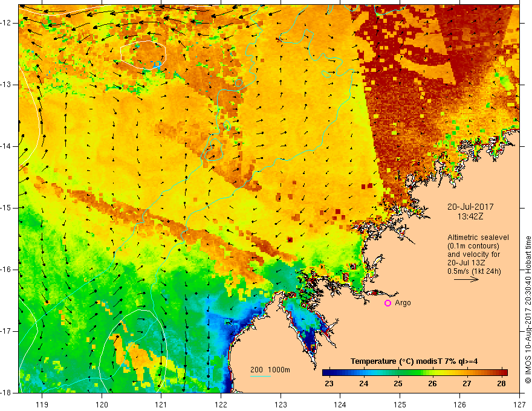Click the 23 value on the color scale
Viewport: 532px width, 411px height.
coord(329,384)
